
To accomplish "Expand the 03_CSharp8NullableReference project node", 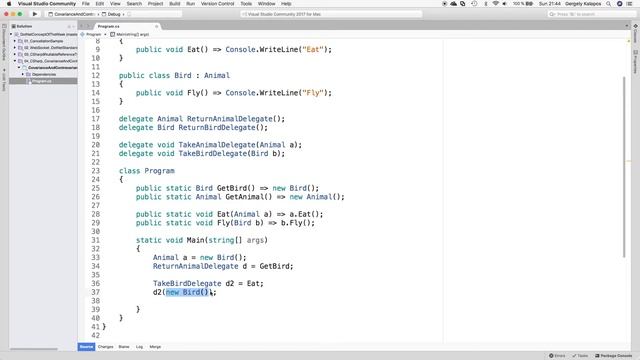I will point(15,54).
